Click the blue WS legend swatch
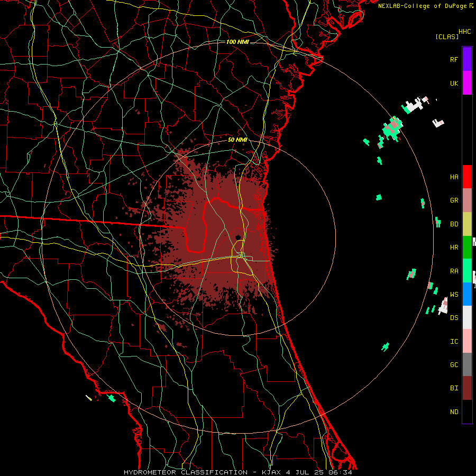The image size is (476, 476). [x=467, y=294]
